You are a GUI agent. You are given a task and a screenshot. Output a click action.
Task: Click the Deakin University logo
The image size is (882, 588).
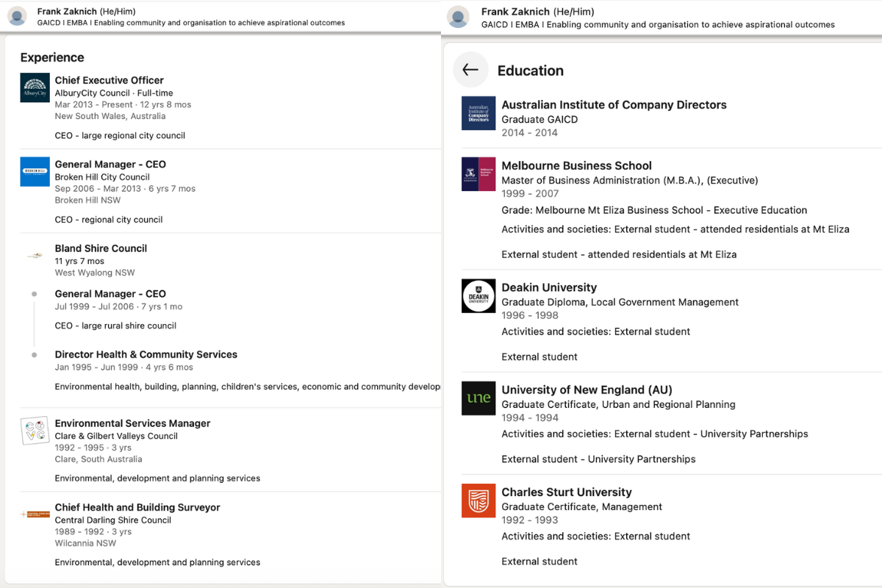coord(478,295)
